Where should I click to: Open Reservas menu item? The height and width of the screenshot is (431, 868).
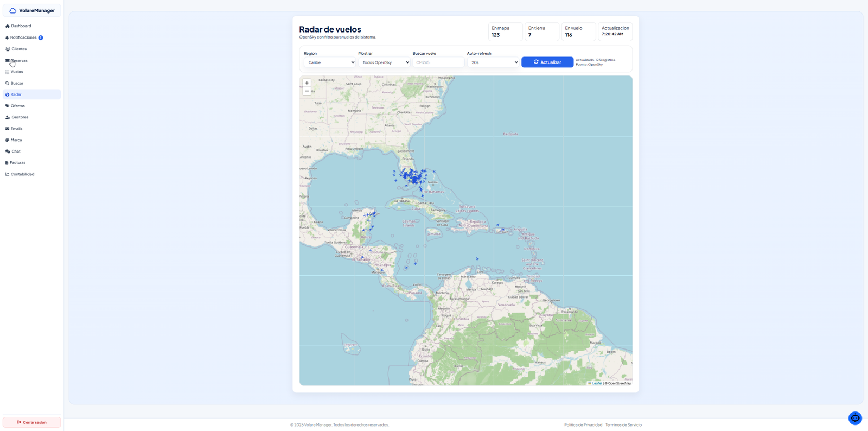coord(32,60)
